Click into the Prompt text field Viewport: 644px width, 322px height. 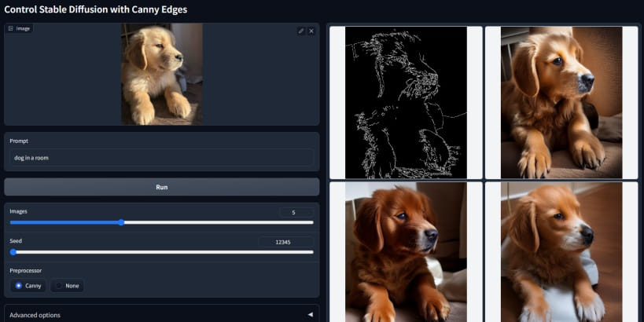click(161, 157)
